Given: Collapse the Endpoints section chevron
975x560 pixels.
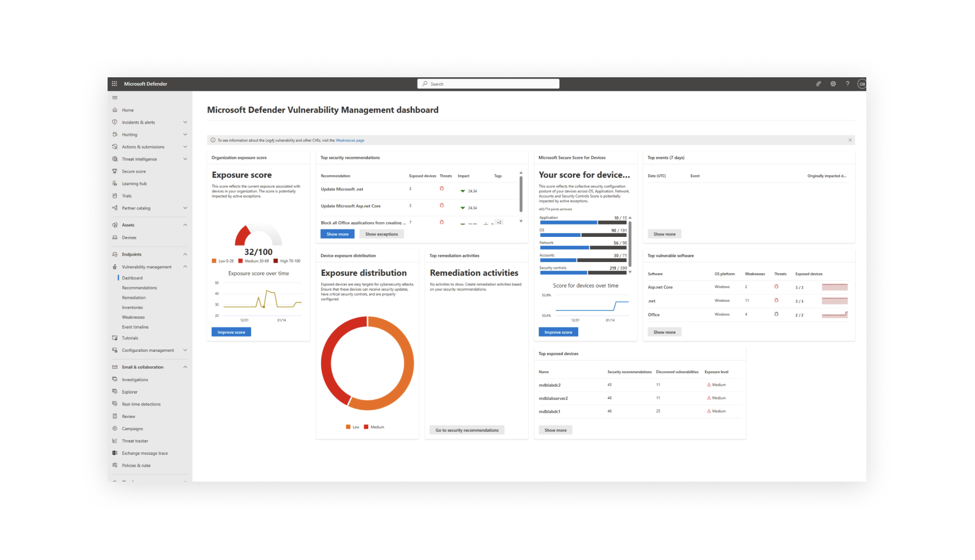Looking at the screenshot, I should [185, 254].
